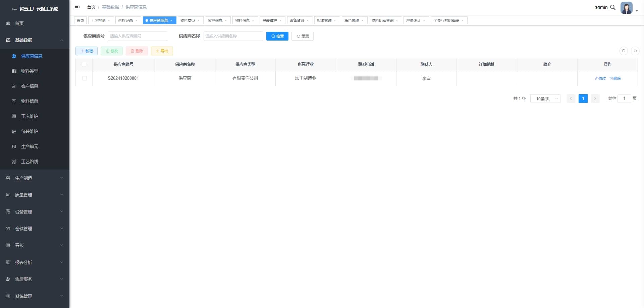
Task: Click the 物料类型 sidebar icon
Action: 14,71
